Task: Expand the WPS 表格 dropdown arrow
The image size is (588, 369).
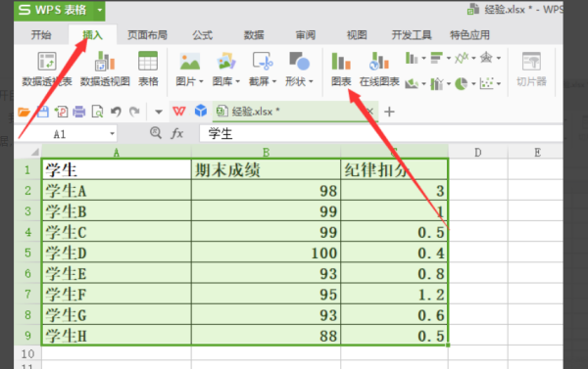Action: tap(100, 10)
